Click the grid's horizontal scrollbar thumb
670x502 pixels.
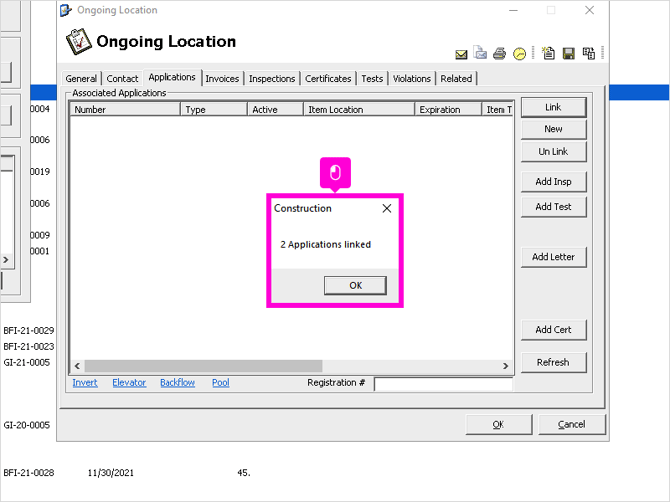(203, 366)
